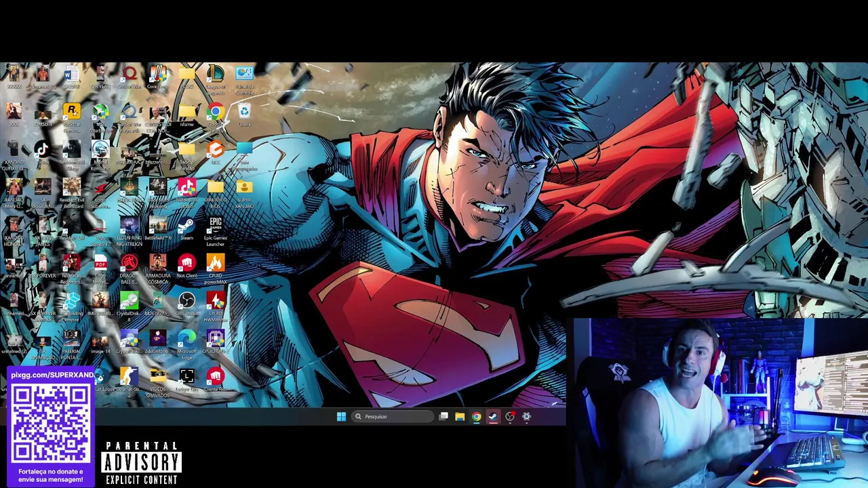
Task: Select the OBS Studio desktop shortcut
Action: coord(187,304)
